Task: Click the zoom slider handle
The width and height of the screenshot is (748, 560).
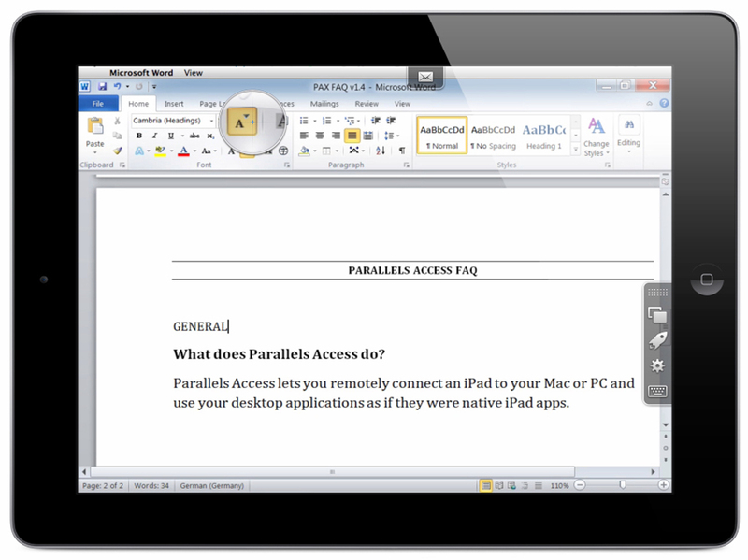Action: [622, 485]
